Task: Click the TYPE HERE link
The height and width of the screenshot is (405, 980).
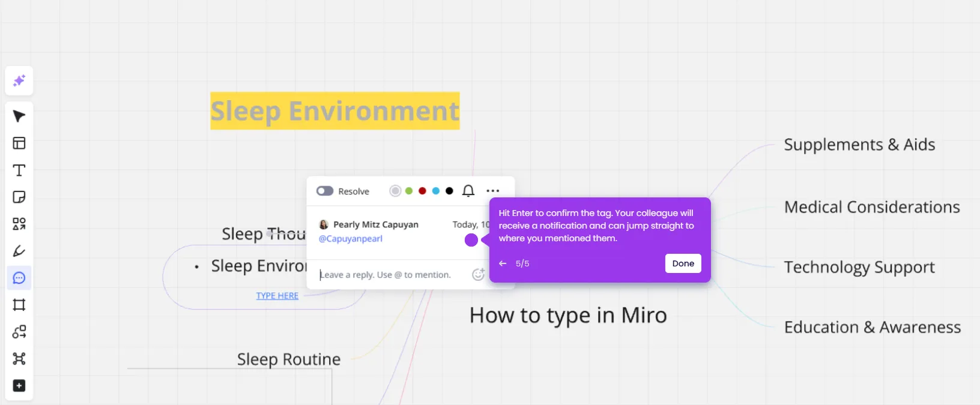Action: click(277, 296)
